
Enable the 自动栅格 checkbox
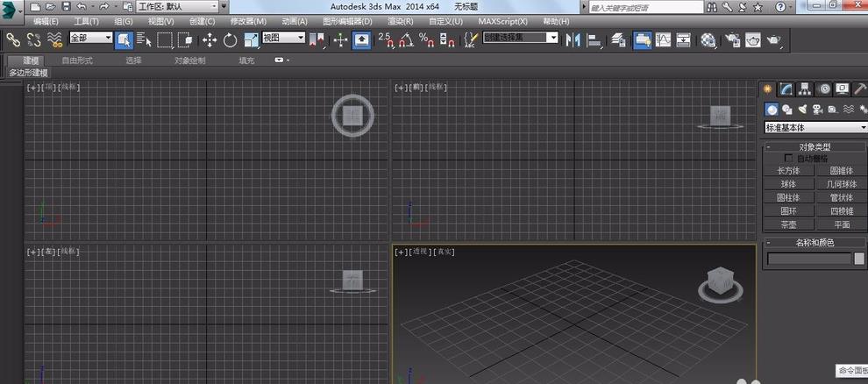(x=788, y=159)
